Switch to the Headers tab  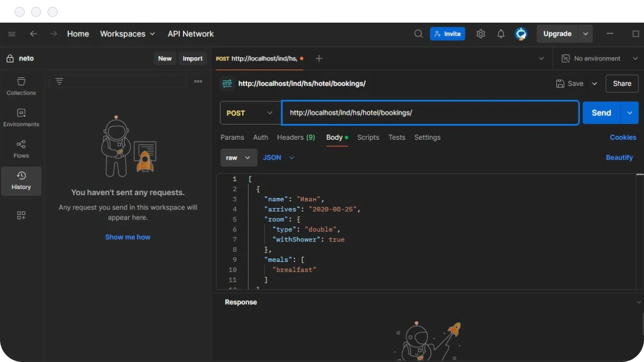(295, 137)
